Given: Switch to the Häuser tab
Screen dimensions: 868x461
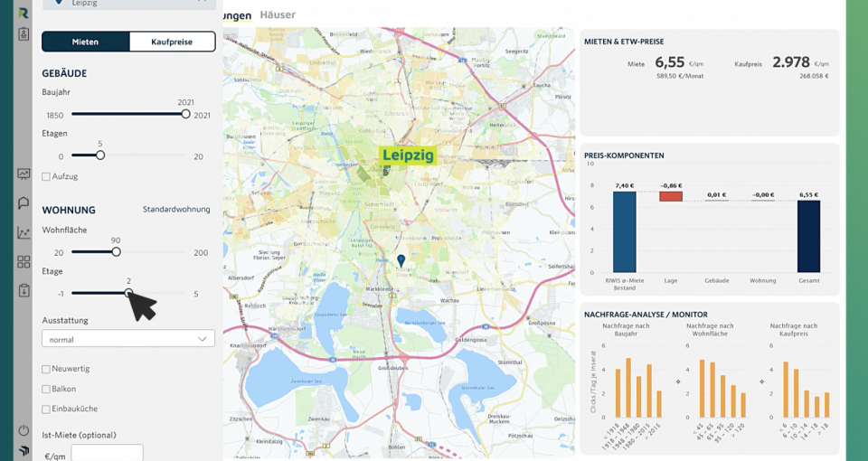Looking at the screenshot, I should (x=278, y=15).
